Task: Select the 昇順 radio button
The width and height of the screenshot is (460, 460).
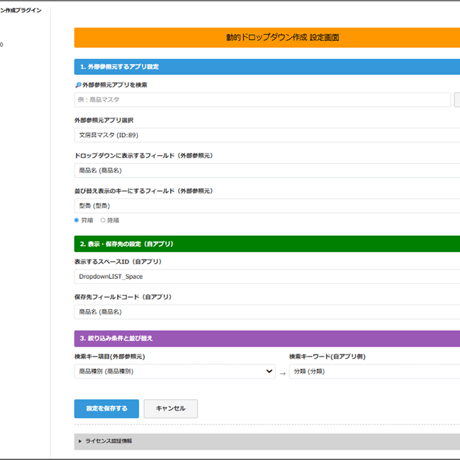Action: click(x=76, y=220)
